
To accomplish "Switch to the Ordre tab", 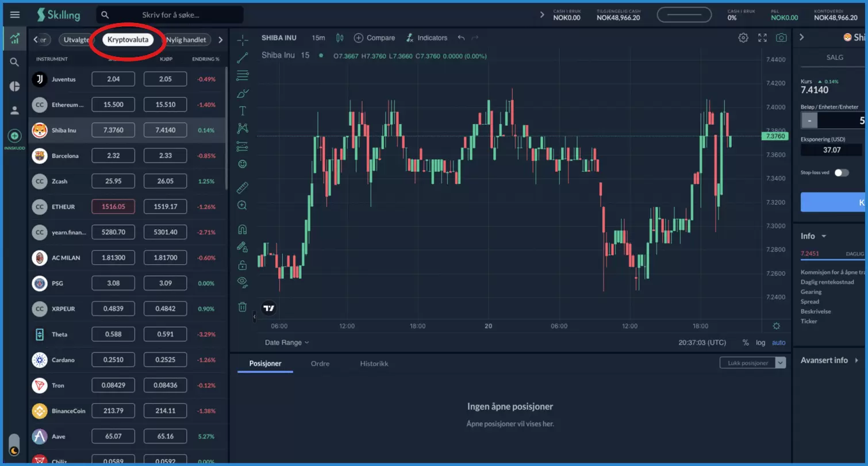I will (320, 364).
